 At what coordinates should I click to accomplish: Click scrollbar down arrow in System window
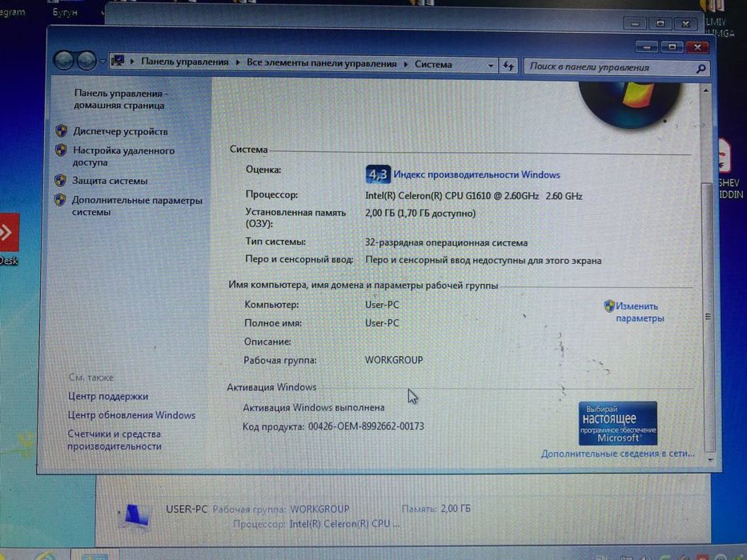(x=710, y=459)
